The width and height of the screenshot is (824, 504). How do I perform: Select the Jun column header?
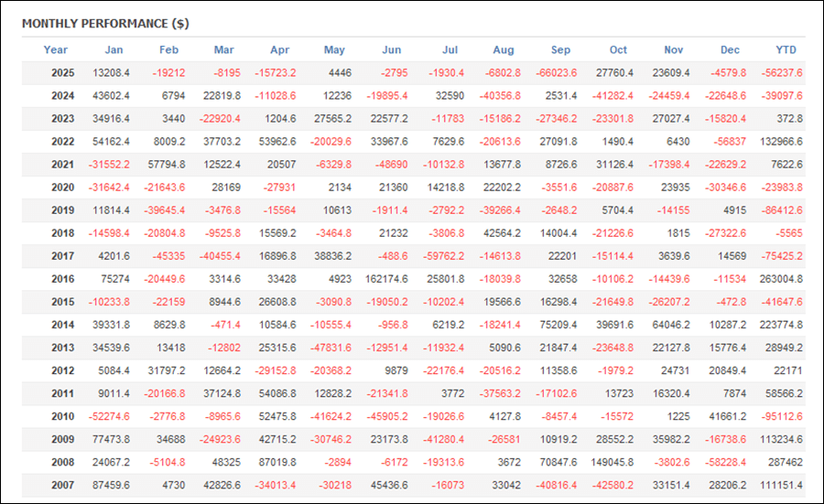[x=391, y=50]
